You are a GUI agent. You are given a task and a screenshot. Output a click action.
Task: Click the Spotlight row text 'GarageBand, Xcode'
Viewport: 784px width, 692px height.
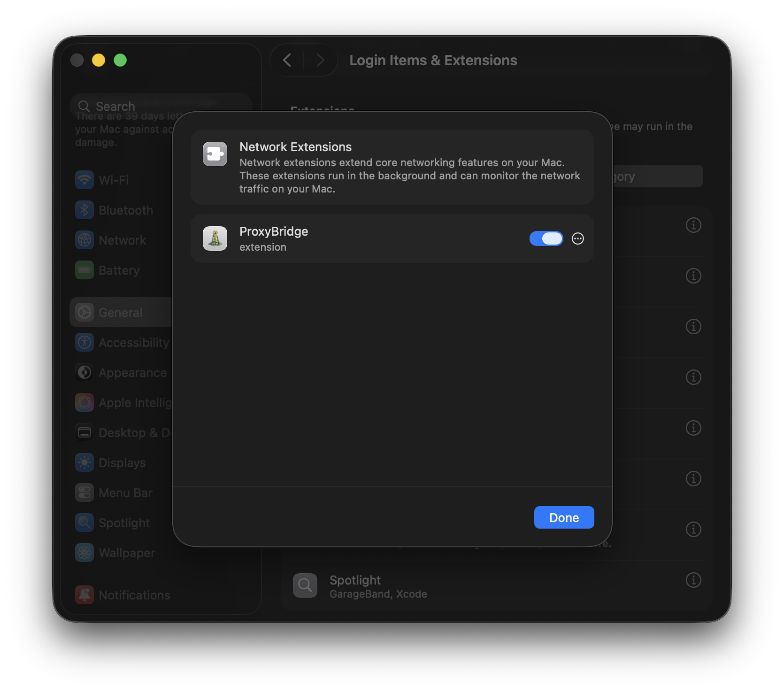point(378,594)
